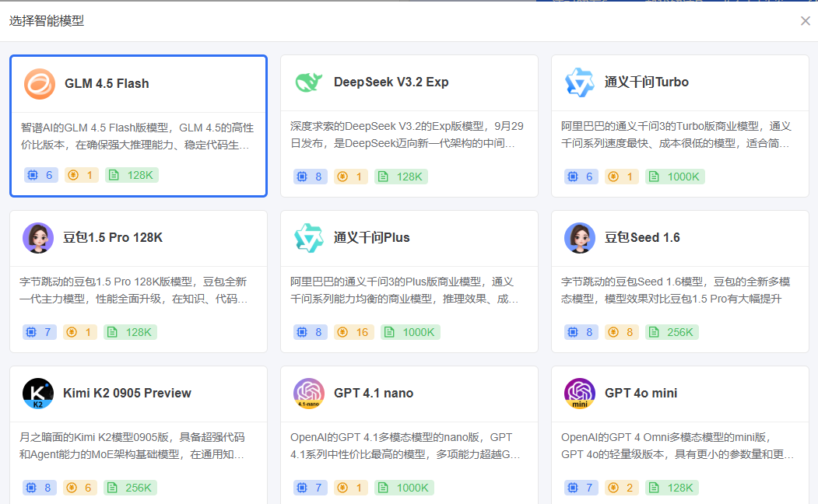Click the 1000K badge on 通义千问Turbo
Screen dimensions: 818x504
pos(675,177)
